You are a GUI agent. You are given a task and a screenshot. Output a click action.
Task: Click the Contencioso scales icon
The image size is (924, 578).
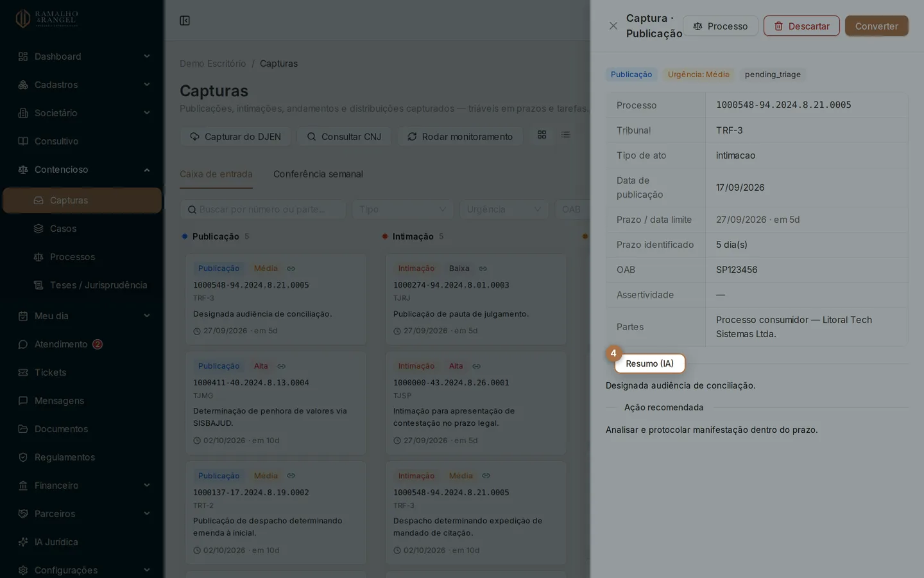tap(23, 170)
